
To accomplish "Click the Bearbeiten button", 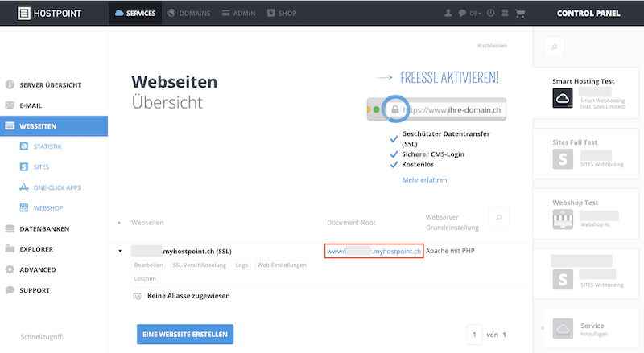I will 148,265.
